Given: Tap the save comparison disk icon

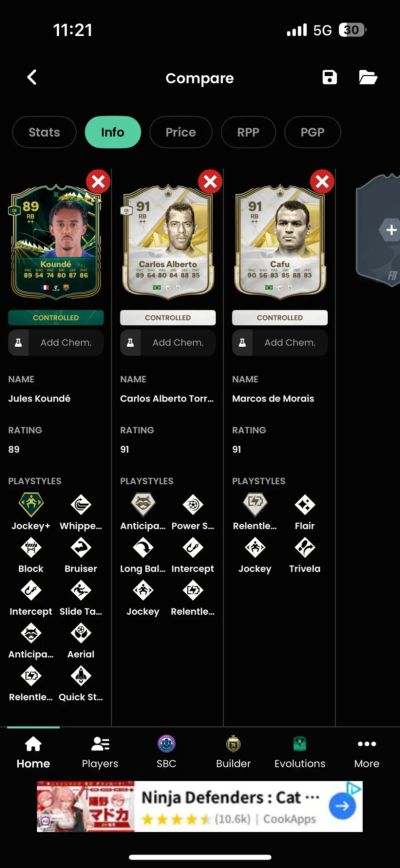Looking at the screenshot, I should 329,77.
